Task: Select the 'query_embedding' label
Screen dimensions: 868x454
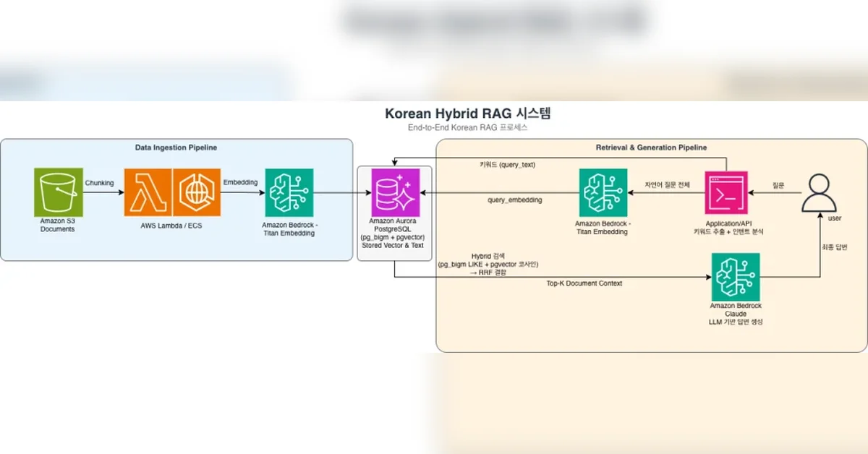Action: click(x=515, y=200)
